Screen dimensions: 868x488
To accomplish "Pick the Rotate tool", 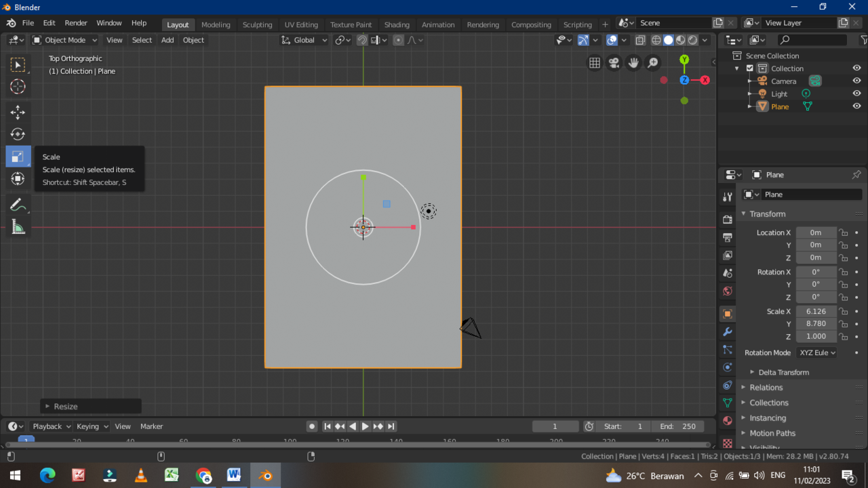I will point(18,134).
